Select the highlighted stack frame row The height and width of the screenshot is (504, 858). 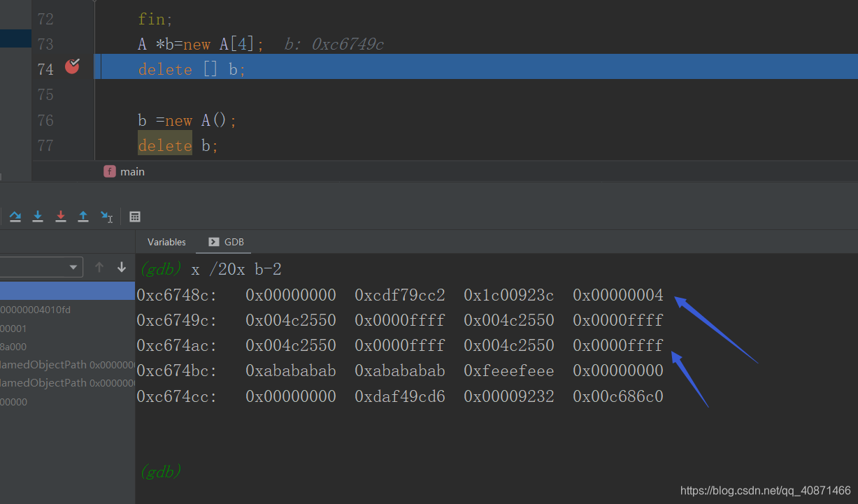coord(67,291)
